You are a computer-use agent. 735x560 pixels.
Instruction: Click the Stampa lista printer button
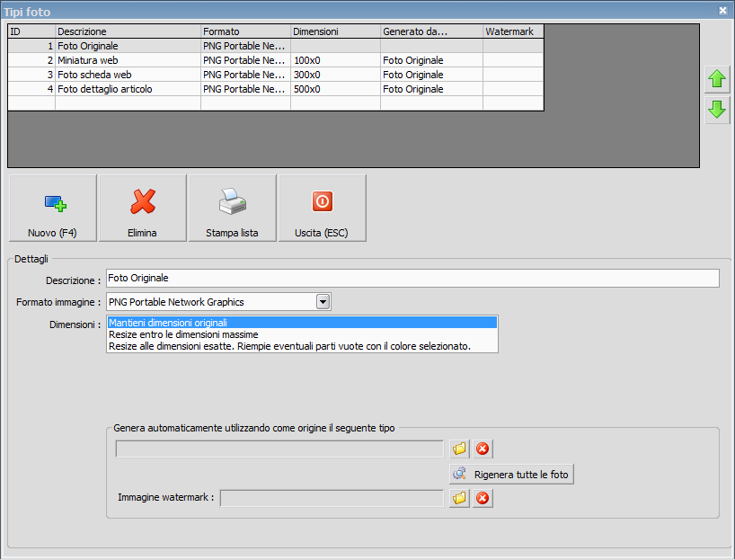pyautogui.click(x=232, y=209)
